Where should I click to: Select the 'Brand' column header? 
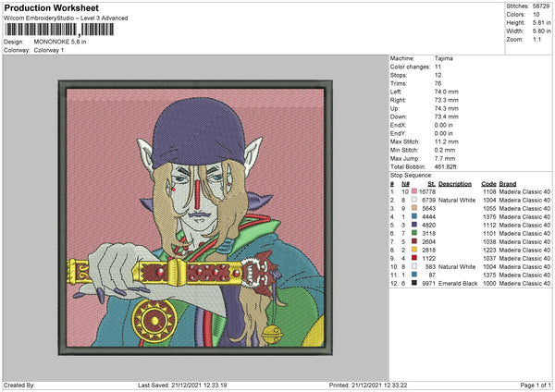tap(508, 184)
